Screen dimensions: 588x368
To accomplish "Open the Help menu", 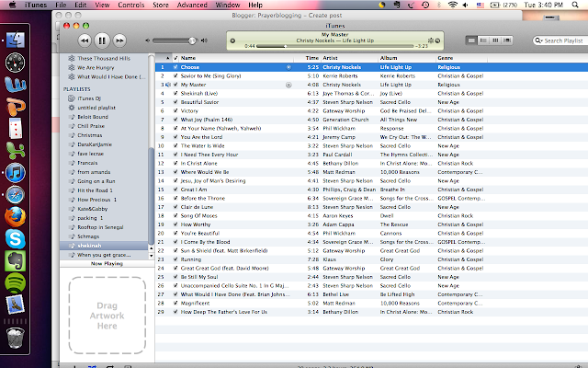I will [255, 5].
